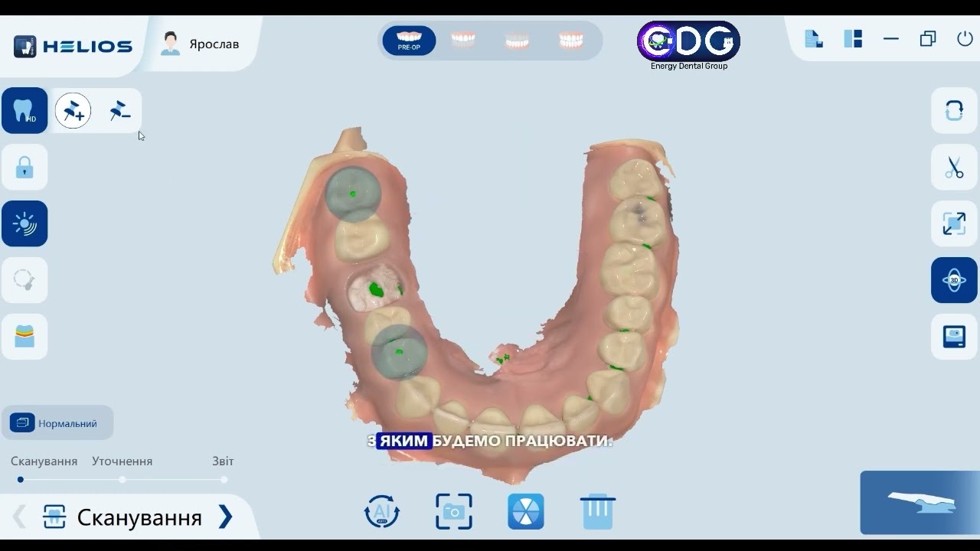Run the AI auto-process icon

tap(381, 511)
